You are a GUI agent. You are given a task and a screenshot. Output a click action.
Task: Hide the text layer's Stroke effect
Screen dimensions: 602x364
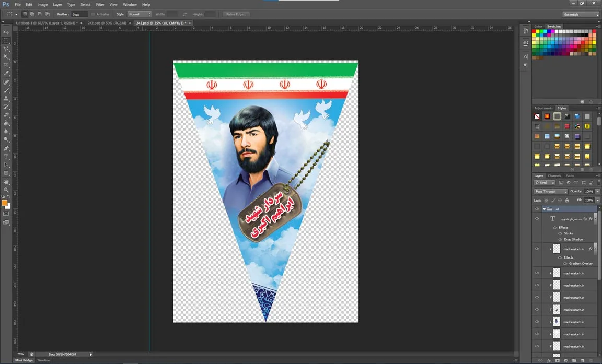click(560, 233)
